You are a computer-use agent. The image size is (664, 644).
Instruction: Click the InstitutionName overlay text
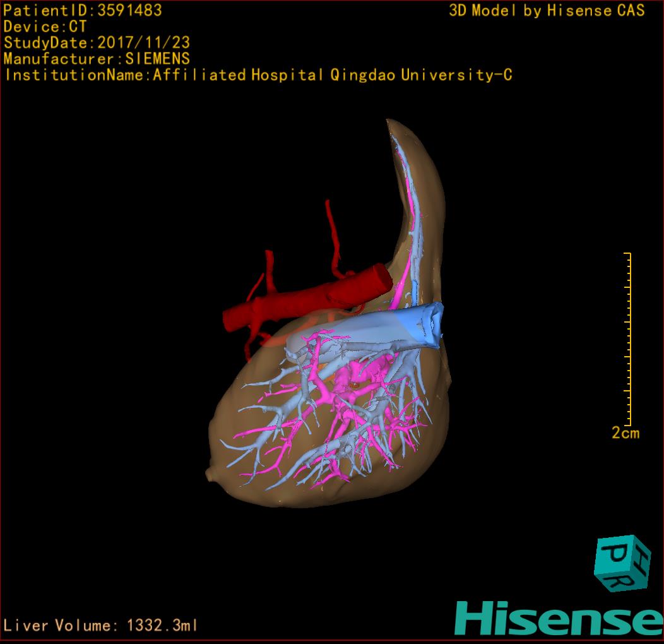click(258, 76)
